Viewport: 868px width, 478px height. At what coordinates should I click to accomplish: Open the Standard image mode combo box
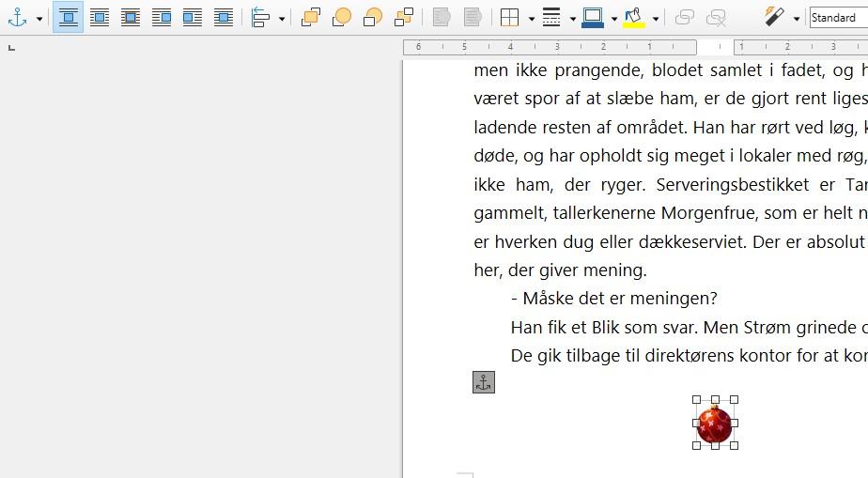click(838, 17)
